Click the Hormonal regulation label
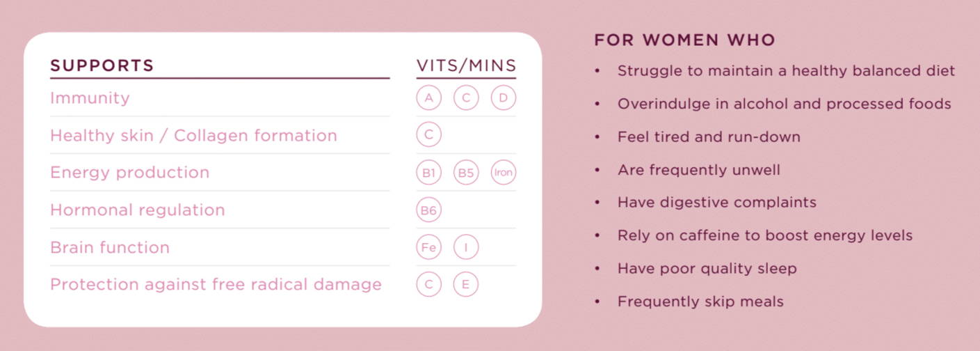This screenshot has height=351, width=980. [x=138, y=210]
